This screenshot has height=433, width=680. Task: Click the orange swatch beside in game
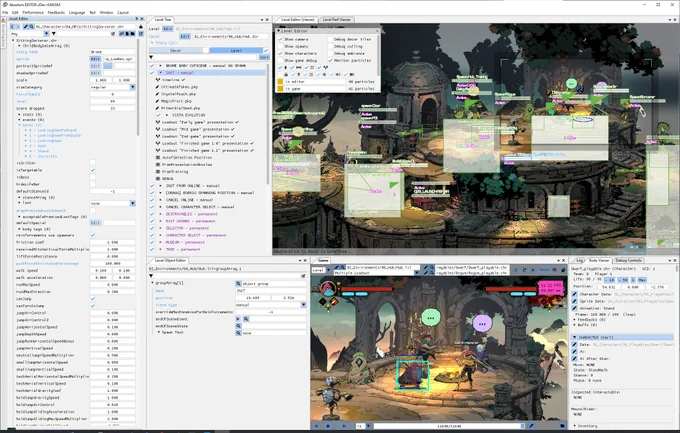pos(280,89)
